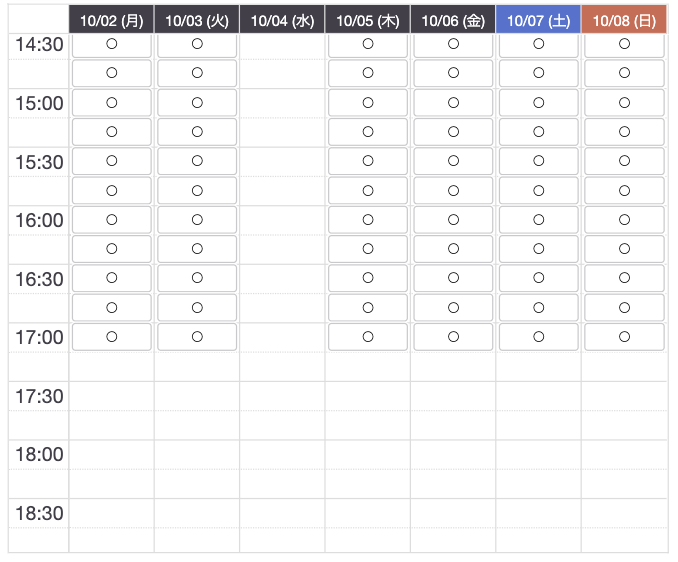678x562 pixels.
Task: Book the 15:00 slot on 10/03 (火)
Action: [x=197, y=103]
